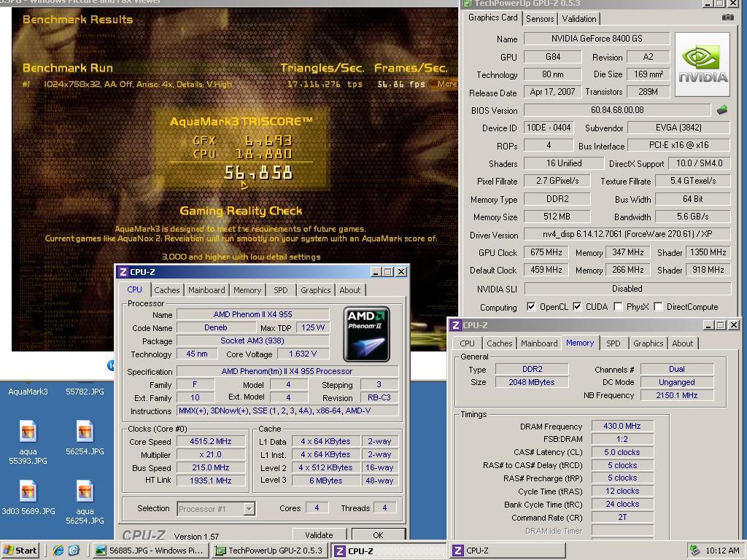The height and width of the screenshot is (560, 747).
Task: Click the NB Frequency value 2150.1 MHz
Action: coord(676,395)
